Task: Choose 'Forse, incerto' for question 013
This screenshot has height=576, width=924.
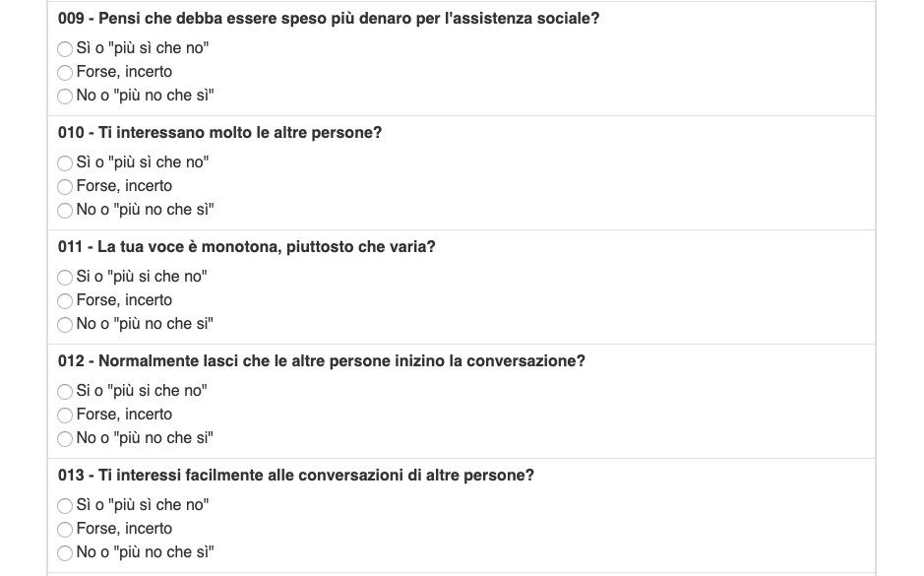Action: (65, 530)
